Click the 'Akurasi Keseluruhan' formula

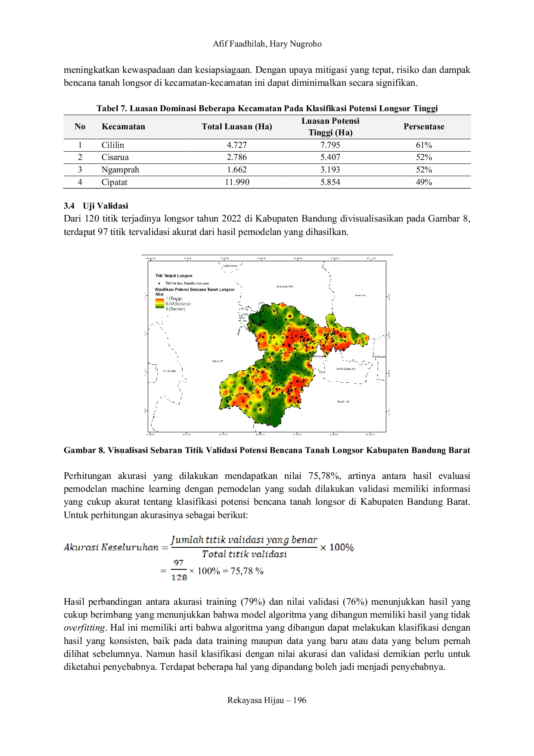pos(209,547)
